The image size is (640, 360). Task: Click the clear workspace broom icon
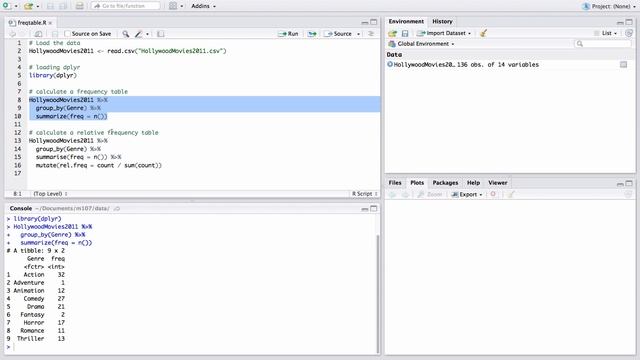[x=483, y=33]
